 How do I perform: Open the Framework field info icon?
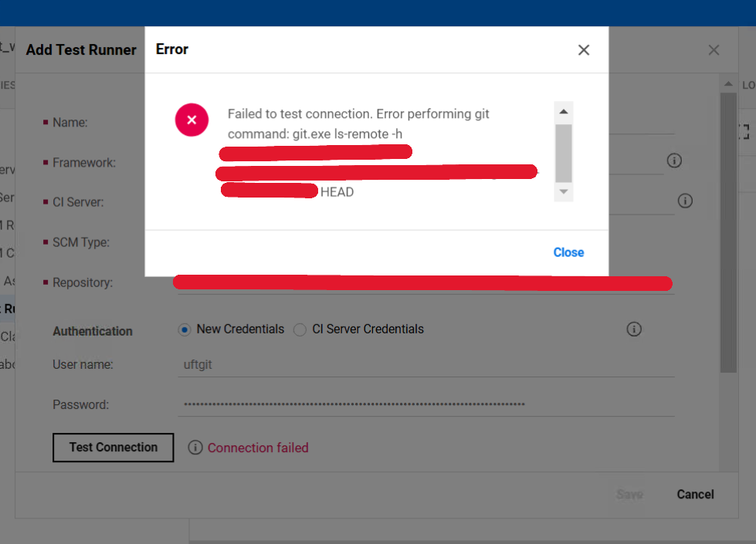674,160
